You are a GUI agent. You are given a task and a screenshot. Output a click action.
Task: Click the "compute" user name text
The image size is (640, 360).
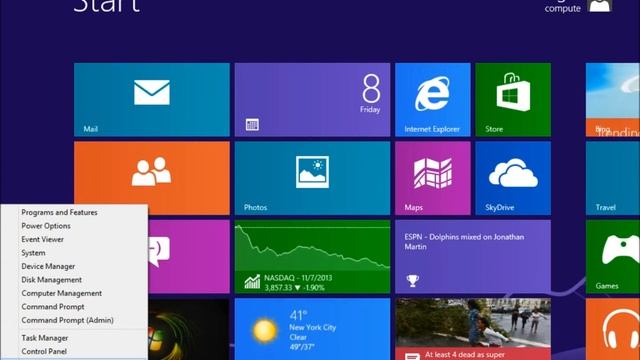click(562, 8)
